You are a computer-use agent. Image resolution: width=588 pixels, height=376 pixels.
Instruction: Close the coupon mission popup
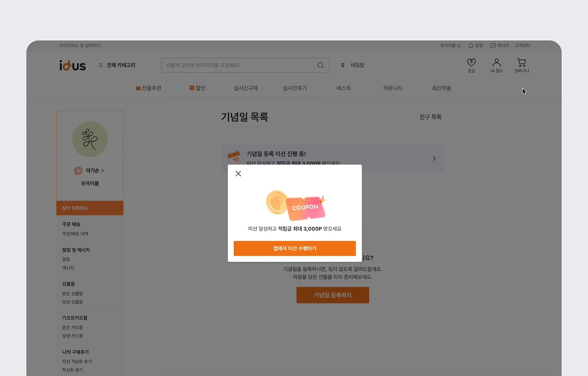(x=238, y=174)
